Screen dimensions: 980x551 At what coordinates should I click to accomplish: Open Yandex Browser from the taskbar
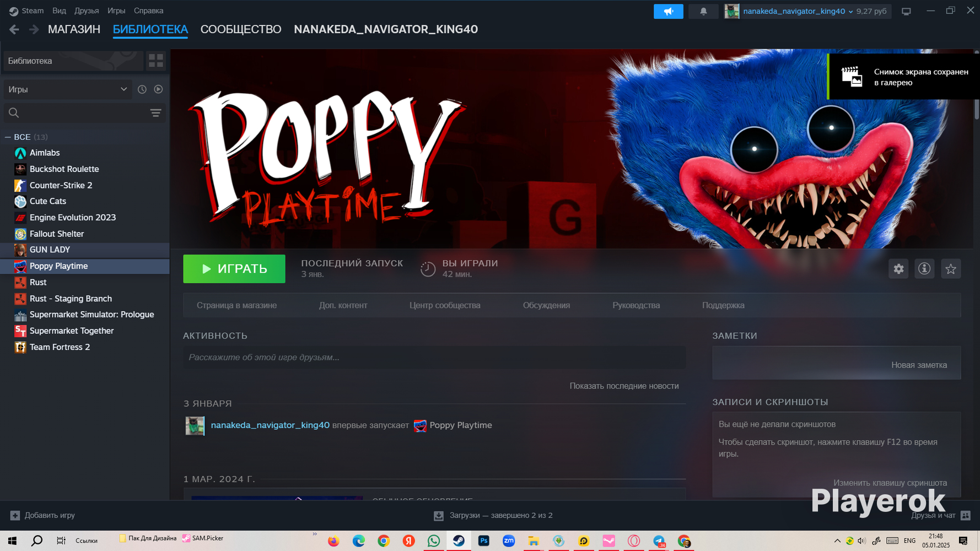(408, 541)
